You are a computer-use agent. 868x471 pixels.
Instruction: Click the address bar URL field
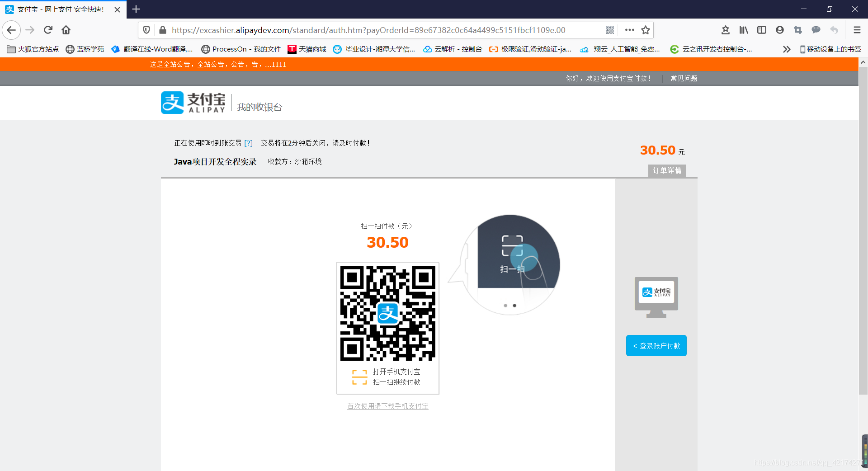368,30
